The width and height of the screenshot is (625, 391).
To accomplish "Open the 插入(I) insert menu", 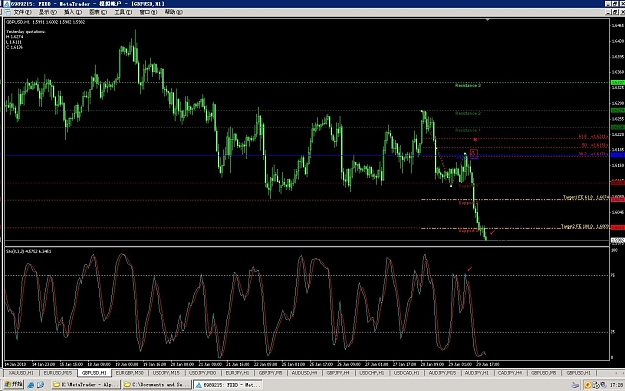I will [73, 12].
